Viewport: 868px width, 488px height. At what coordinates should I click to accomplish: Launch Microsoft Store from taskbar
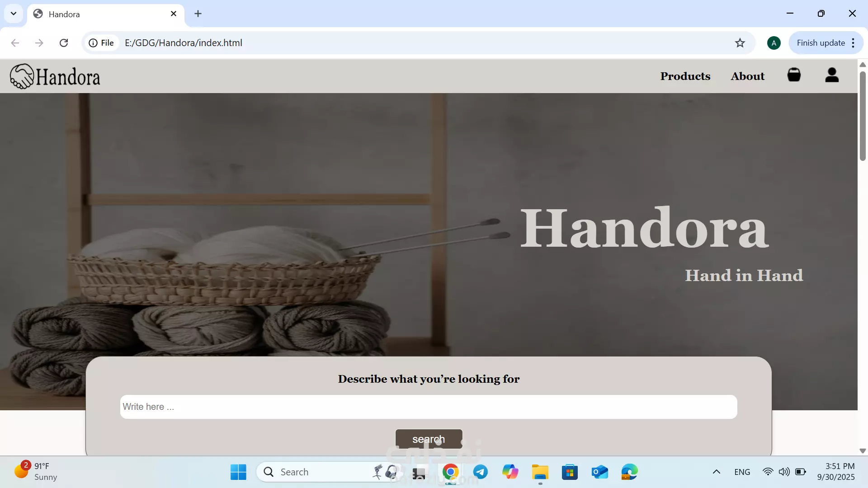(570, 472)
